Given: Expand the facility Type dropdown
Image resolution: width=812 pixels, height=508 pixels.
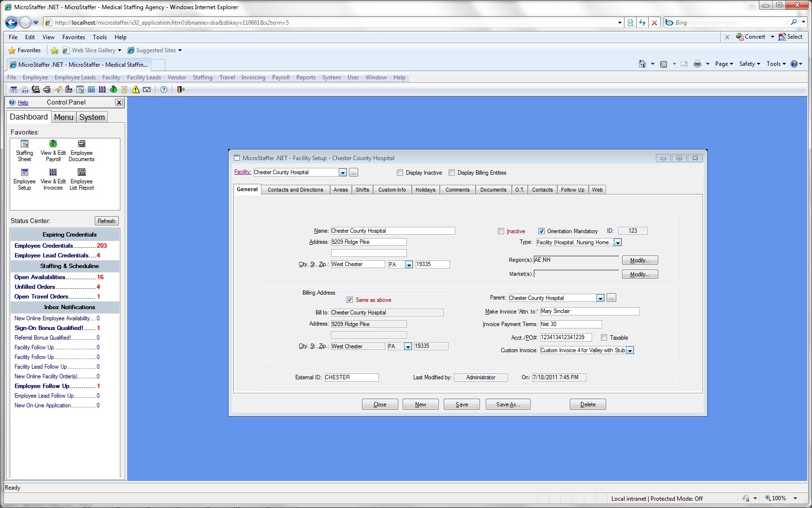Looking at the screenshot, I should [618, 243].
